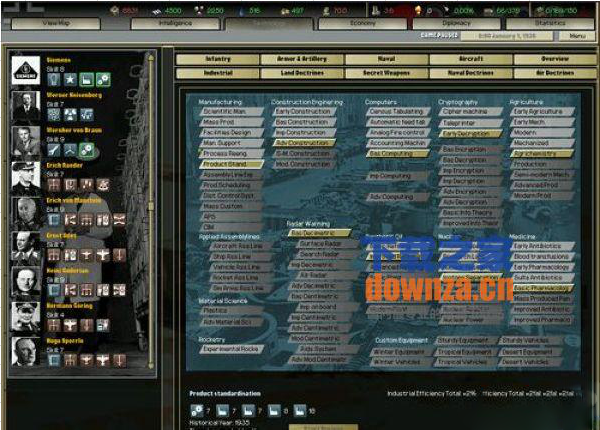Image resolution: width=600 pixels, height=430 pixels.
Task: Select the Early Decryption technology
Action: (471, 134)
